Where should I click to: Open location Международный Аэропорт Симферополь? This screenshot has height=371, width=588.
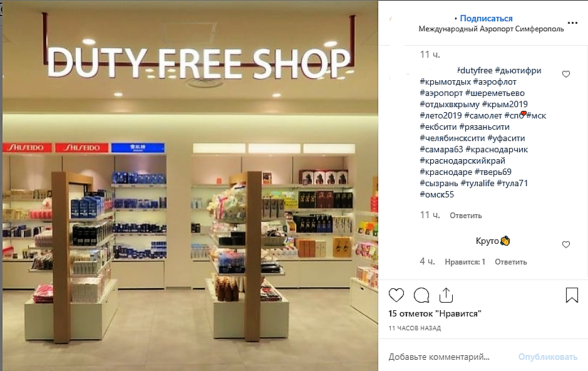(x=491, y=29)
